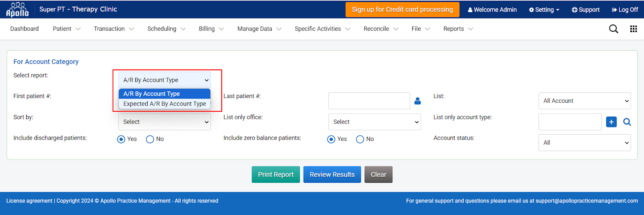Click the Last patient number field
Image resolution: width=644 pixels, height=215 pixels.
point(369,101)
